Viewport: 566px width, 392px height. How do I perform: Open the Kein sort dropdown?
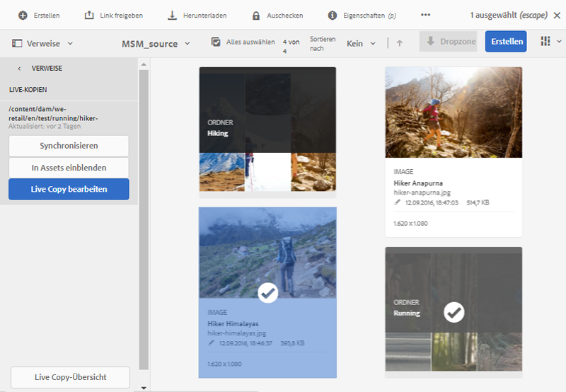(362, 44)
